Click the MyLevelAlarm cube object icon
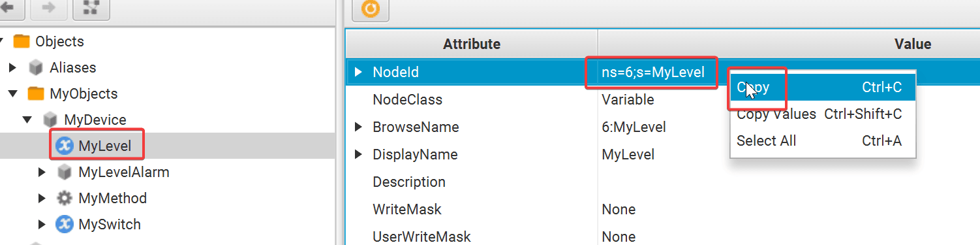Viewport: 980px width, 245px height. pyautogui.click(x=64, y=172)
